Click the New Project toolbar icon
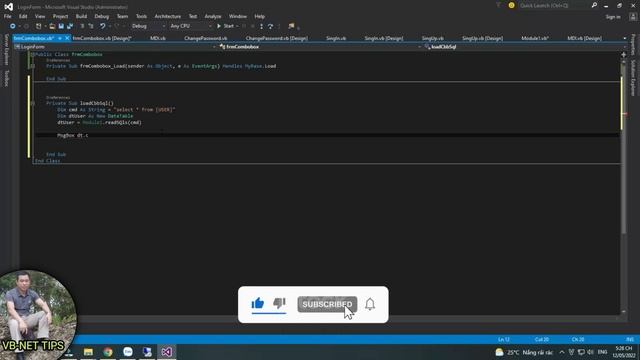 coord(39,26)
